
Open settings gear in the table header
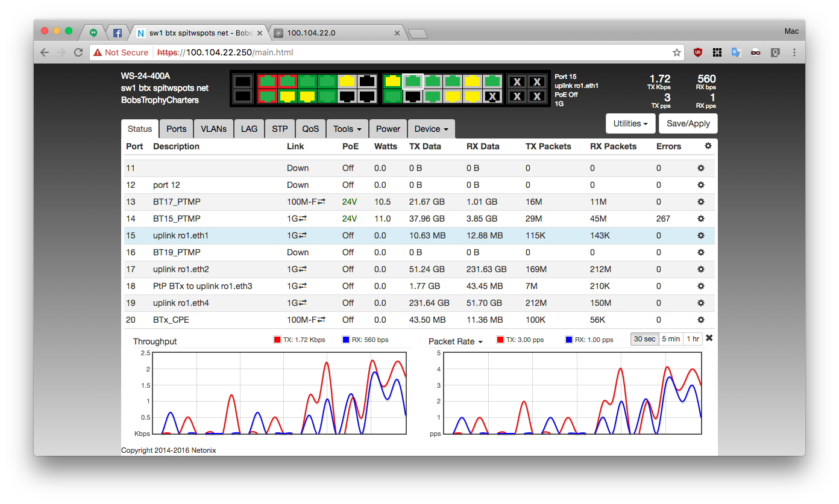pos(708,146)
